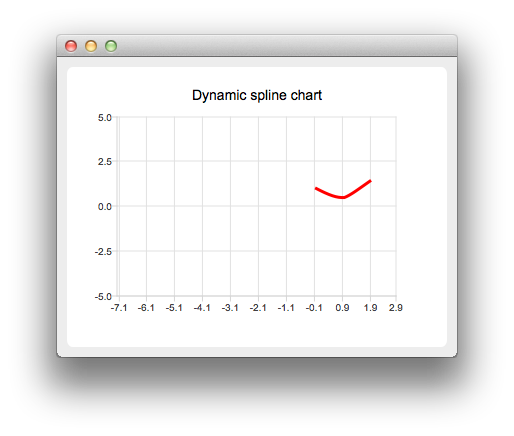Click the -6.1 x-axis label

(x=146, y=308)
